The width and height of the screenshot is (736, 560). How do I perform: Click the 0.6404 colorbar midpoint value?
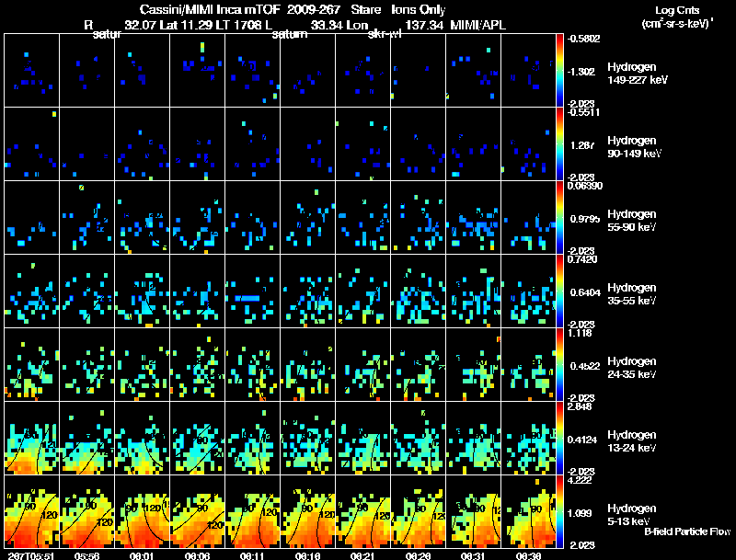[585, 292]
